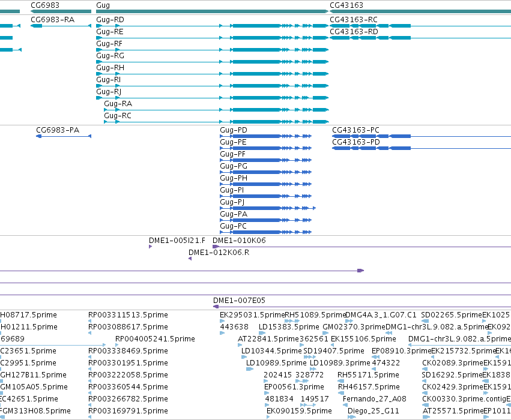
Task: Click EST LD10989.3prime
Action: 340,363
